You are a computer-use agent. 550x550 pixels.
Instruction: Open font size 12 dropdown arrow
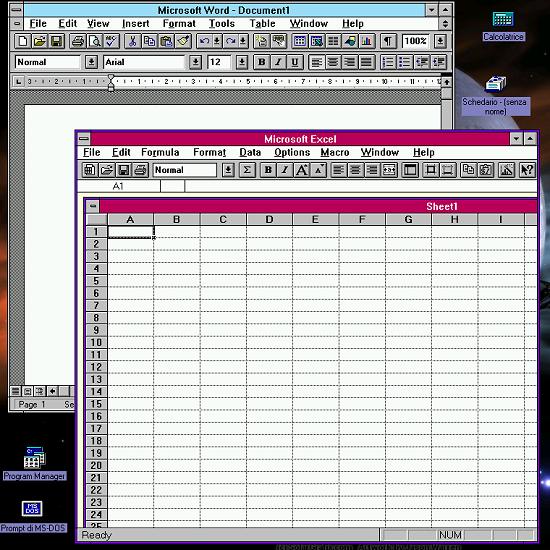pos(241,62)
